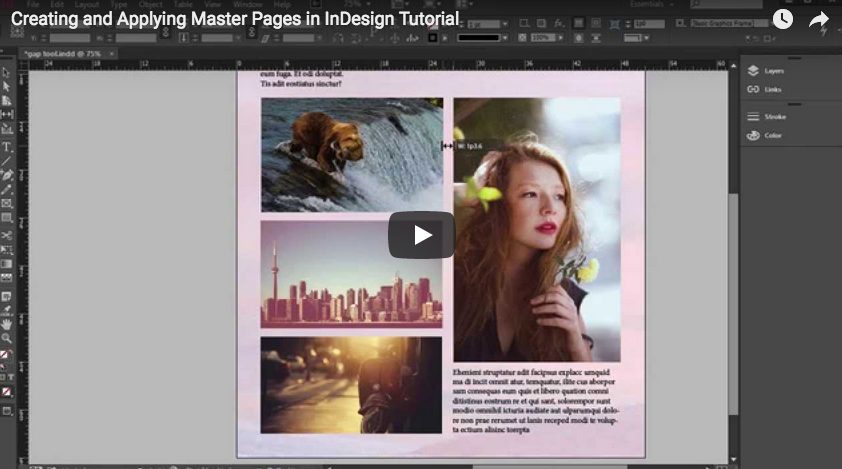Select the Selection arrow tool

(7, 72)
